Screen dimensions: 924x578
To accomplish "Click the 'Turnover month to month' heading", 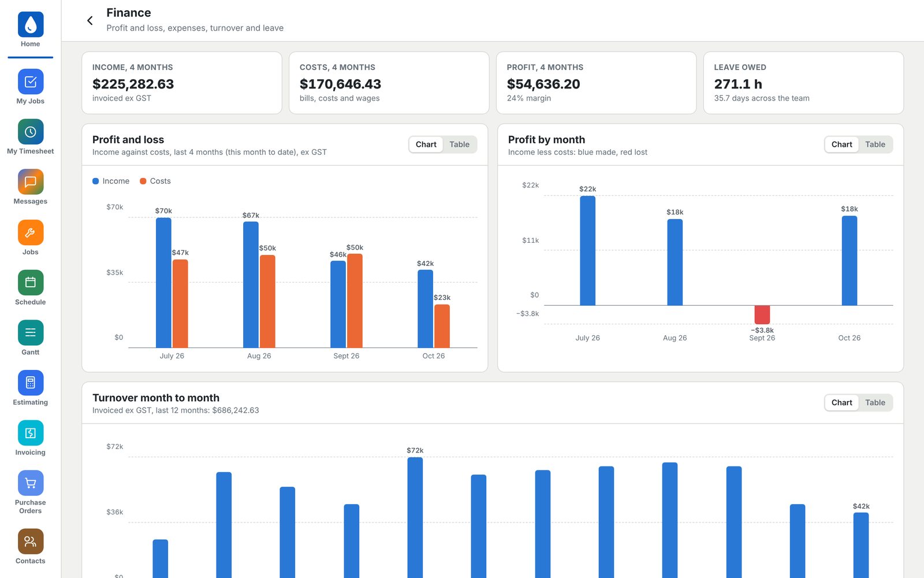I will point(156,398).
